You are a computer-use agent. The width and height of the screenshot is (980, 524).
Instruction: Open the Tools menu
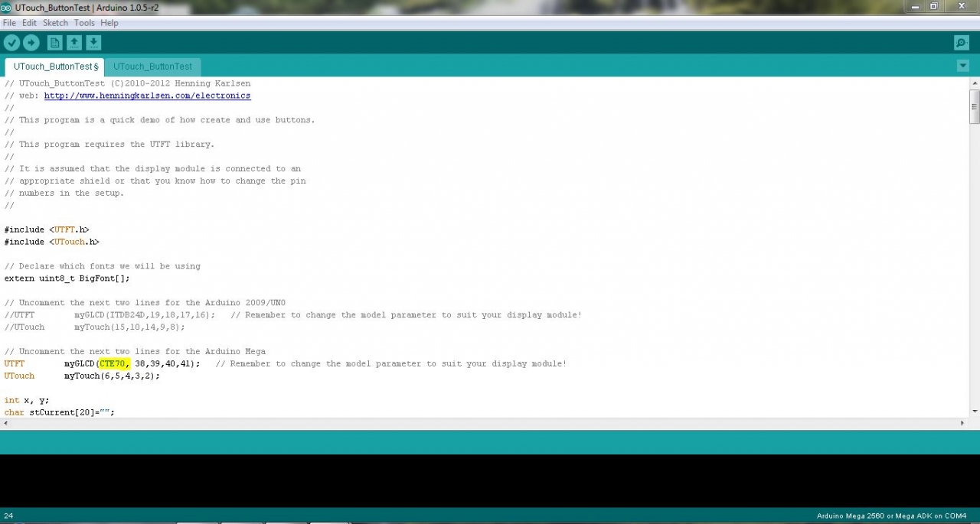coord(84,23)
